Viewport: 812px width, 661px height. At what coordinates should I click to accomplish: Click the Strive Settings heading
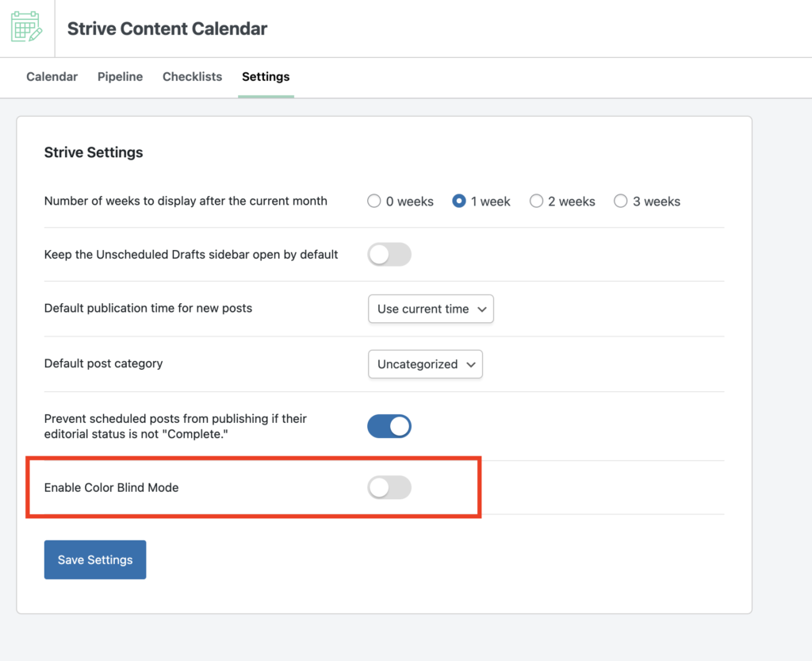(94, 152)
